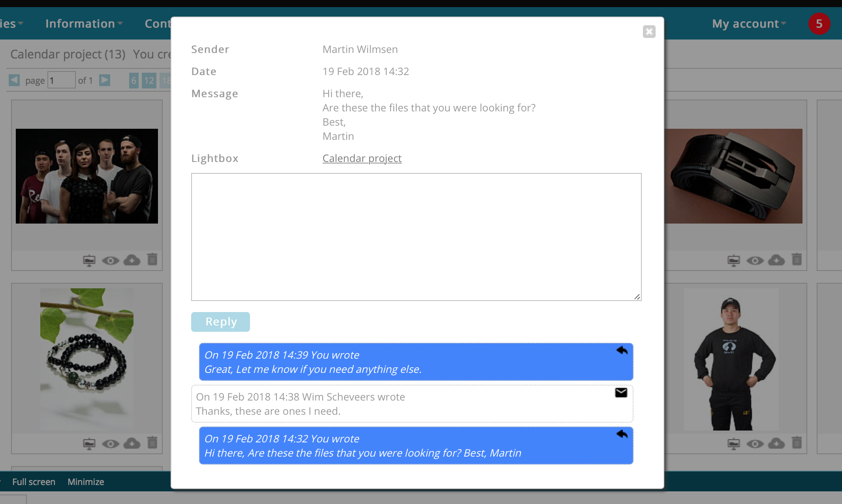Open the black belt photo thumbnail
Image resolution: width=842 pixels, height=504 pixels.
pyautogui.click(x=733, y=176)
